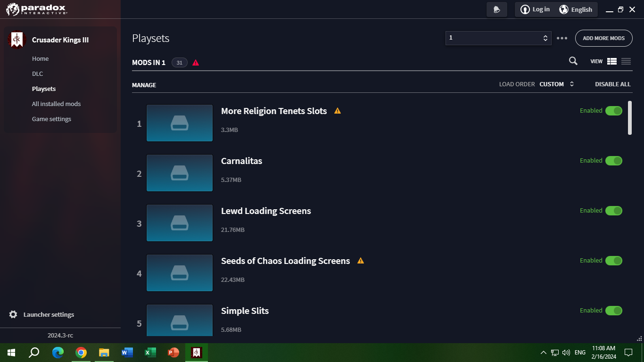Open the taskbar clock and date
The height and width of the screenshot is (362, 644).
click(604, 353)
